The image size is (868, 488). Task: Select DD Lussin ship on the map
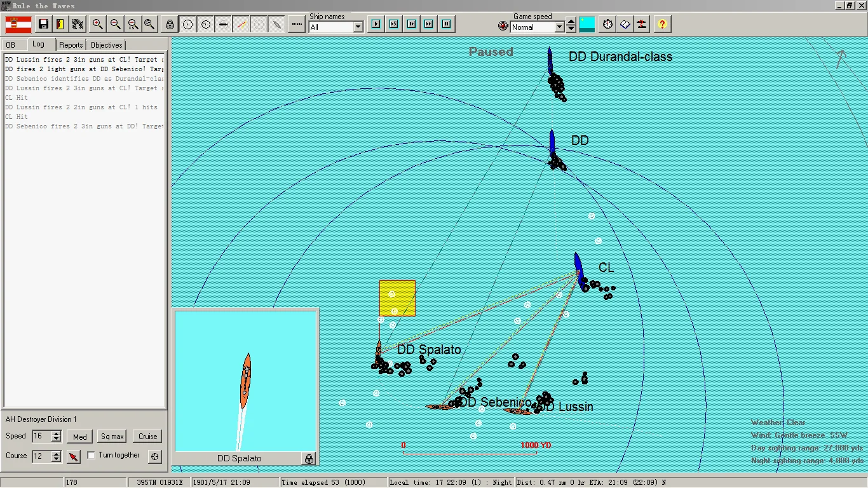pyautogui.click(x=517, y=411)
